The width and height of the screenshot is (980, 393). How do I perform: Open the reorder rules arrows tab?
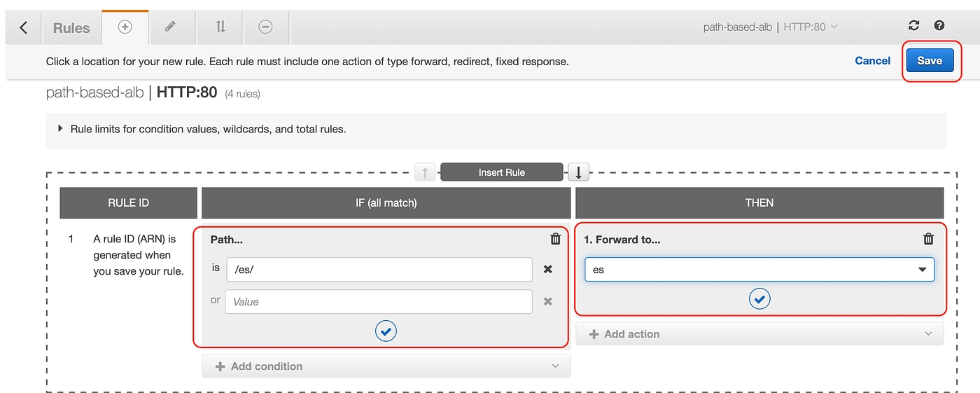pos(220,27)
